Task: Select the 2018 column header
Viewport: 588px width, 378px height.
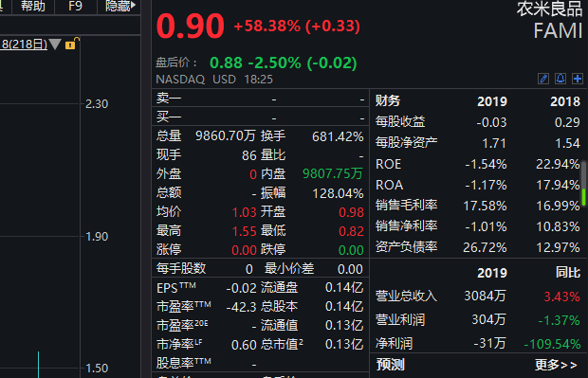Action: (565, 101)
